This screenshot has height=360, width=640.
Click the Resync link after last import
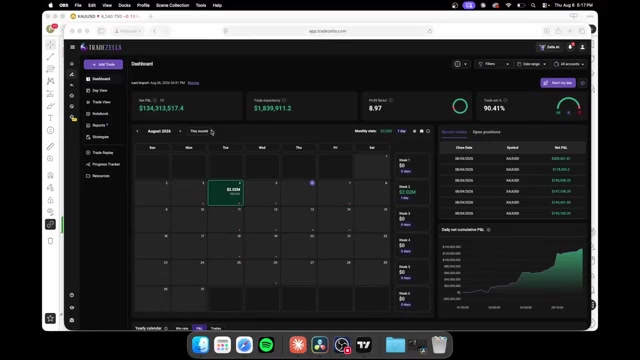[193, 83]
